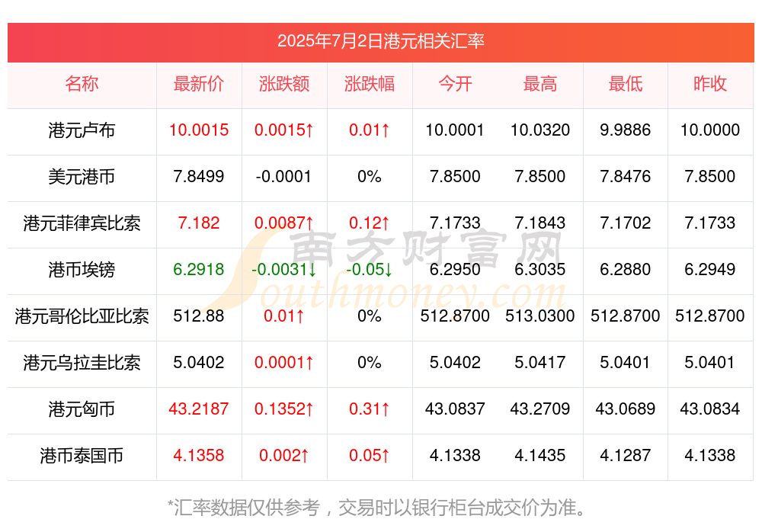Click change amount -0.0031↓
The height and width of the screenshot is (532, 762).
click(284, 269)
